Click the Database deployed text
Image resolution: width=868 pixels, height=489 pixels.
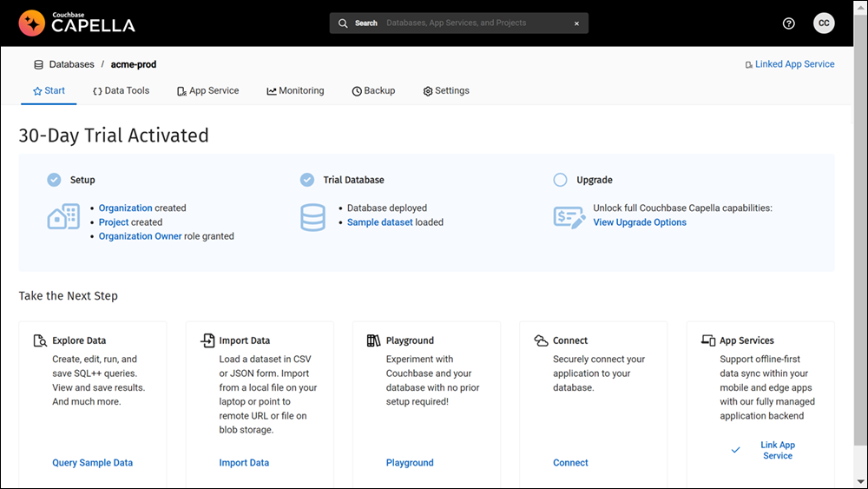coord(387,208)
